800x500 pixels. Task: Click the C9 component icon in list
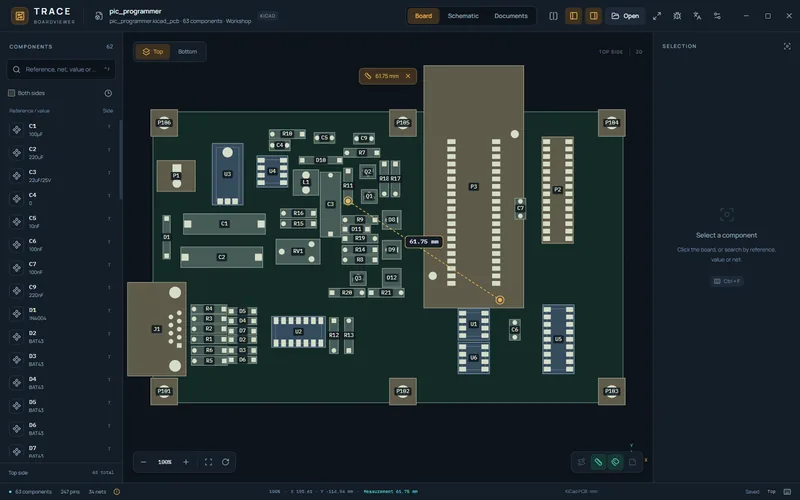click(17, 291)
